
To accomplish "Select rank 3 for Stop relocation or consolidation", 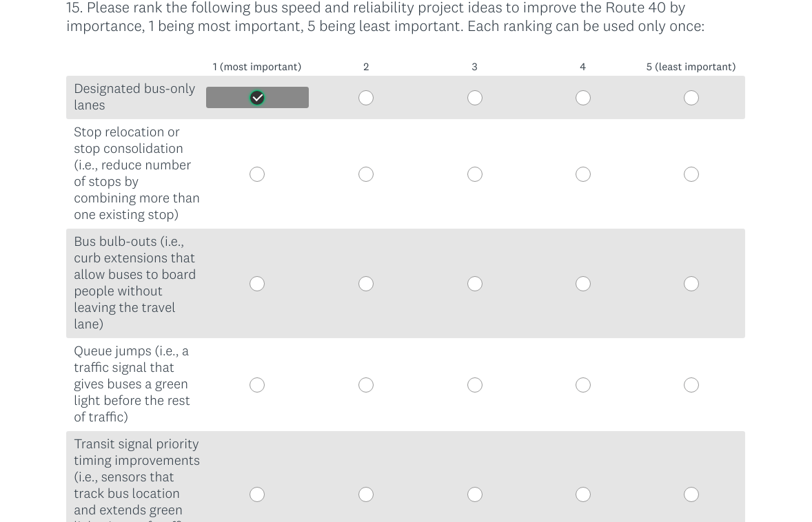I will pyautogui.click(x=475, y=174).
